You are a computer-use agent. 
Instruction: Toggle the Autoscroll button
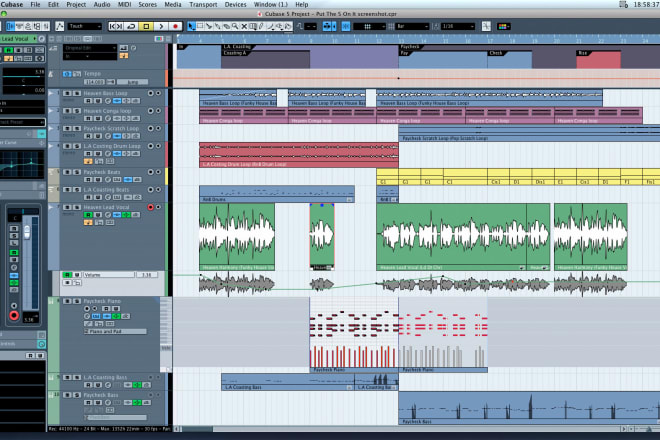327,27
